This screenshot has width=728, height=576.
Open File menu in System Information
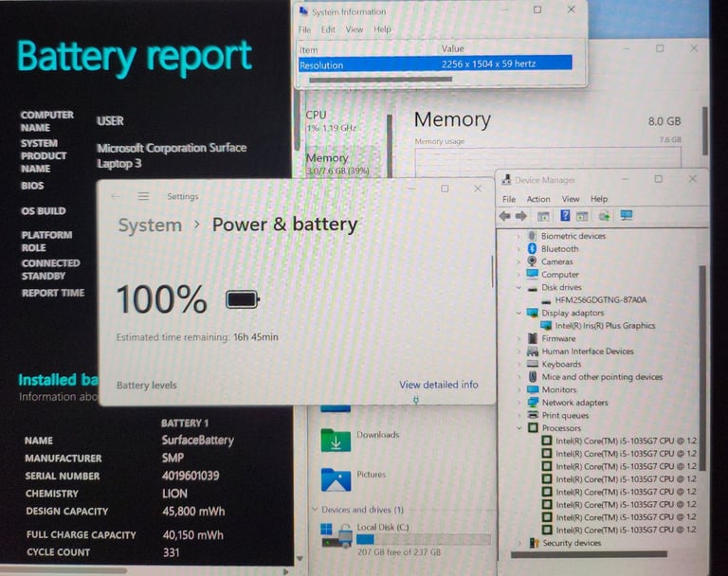tap(304, 29)
